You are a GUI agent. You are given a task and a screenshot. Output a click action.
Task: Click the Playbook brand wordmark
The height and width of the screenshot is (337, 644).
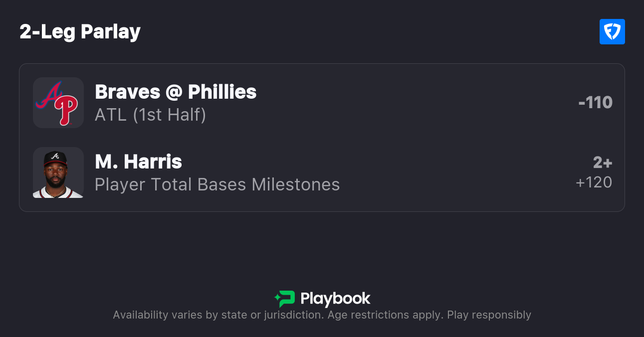[x=335, y=299]
